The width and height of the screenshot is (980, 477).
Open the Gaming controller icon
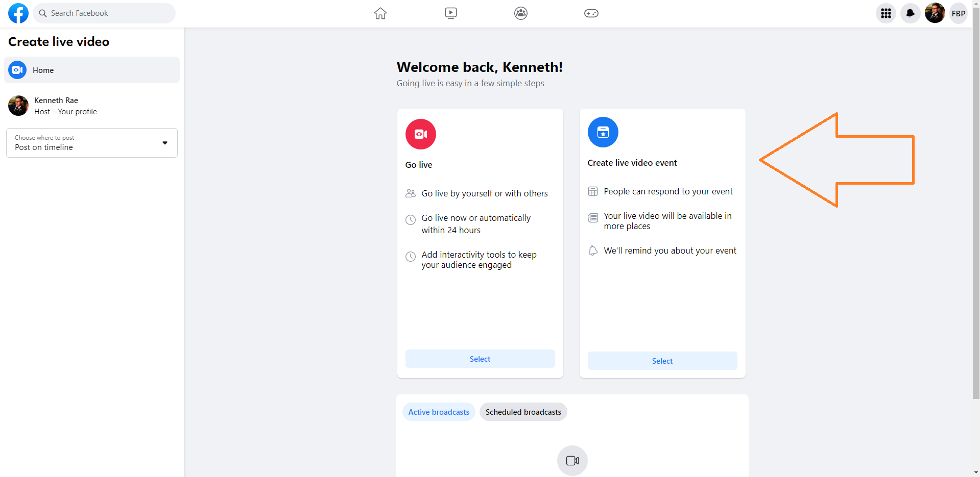[x=591, y=13]
